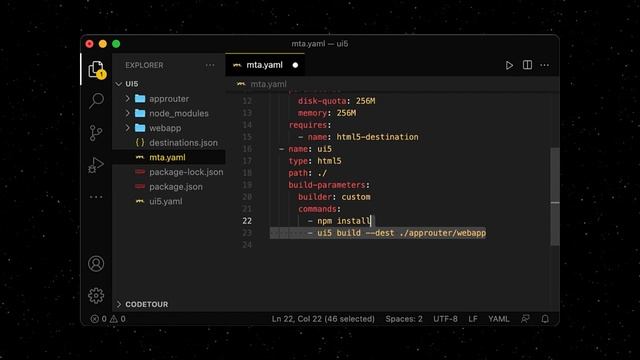This screenshot has height=360, width=640.
Task: Expand the webapp folder chevron
Action: 127,128
